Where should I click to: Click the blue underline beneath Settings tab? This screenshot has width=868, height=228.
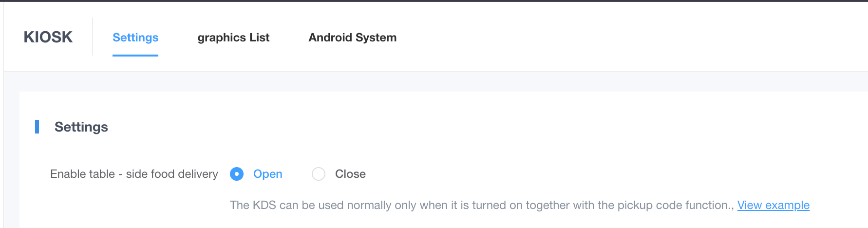[135, 56]
